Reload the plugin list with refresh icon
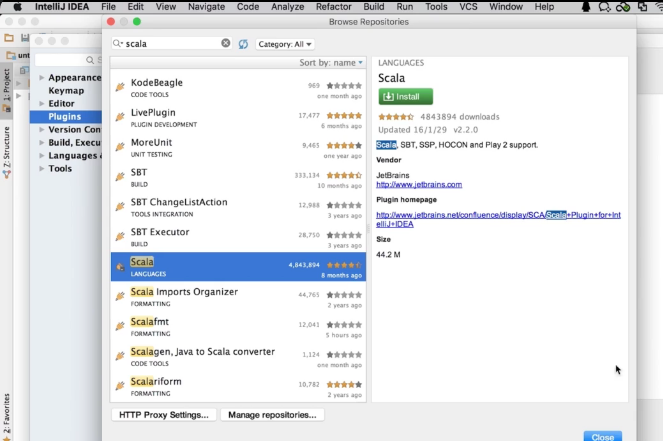This screenshot has width=663, height=441. 243,44
